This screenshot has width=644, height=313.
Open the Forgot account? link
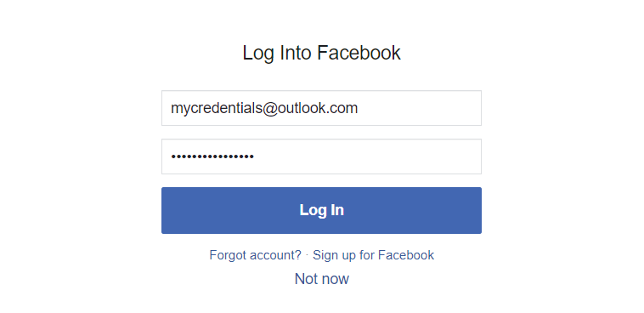pyautogui.click(x=255, y=255)
